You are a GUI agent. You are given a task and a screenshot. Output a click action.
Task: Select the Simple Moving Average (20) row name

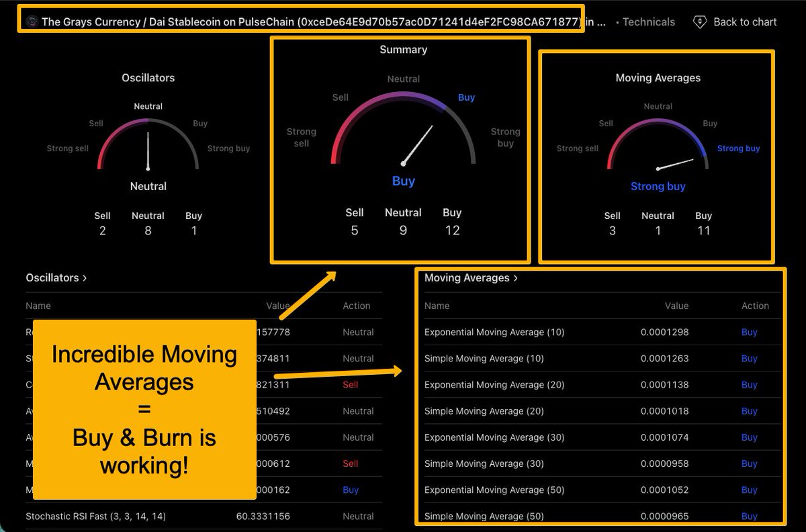(x=484, y=410)
